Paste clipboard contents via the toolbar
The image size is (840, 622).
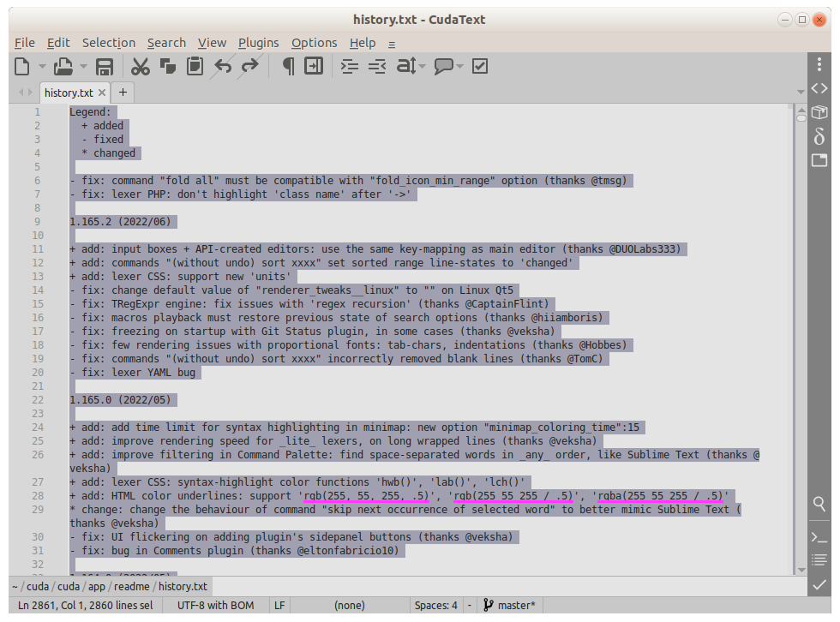pos(194,65)
